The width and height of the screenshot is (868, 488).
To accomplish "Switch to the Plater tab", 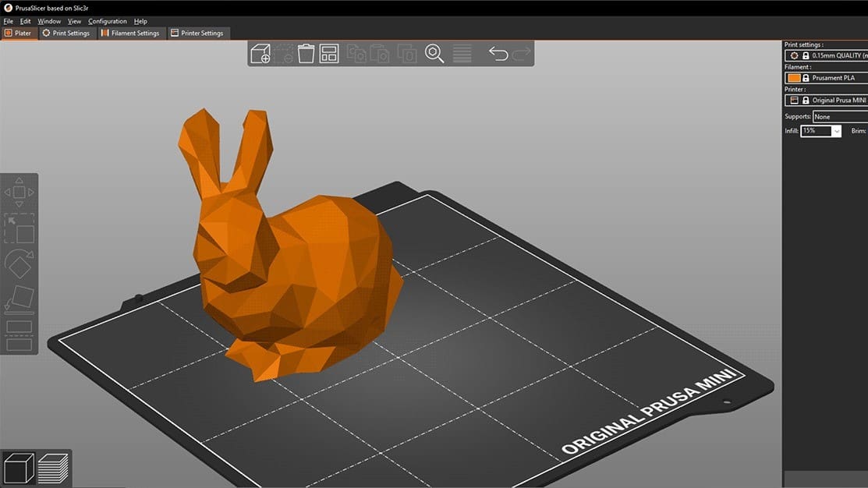I will coord(19,34).
